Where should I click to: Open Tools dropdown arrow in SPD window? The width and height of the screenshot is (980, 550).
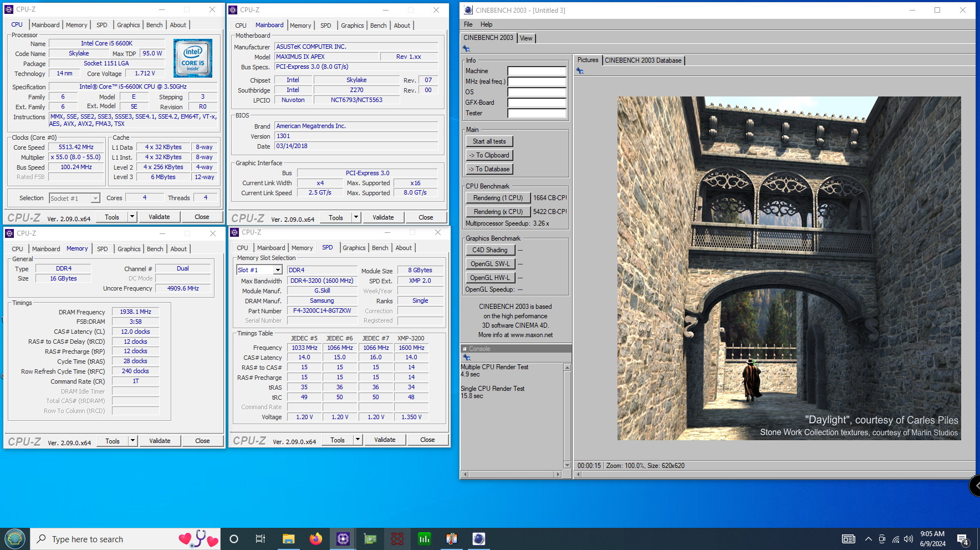(358, 440)
